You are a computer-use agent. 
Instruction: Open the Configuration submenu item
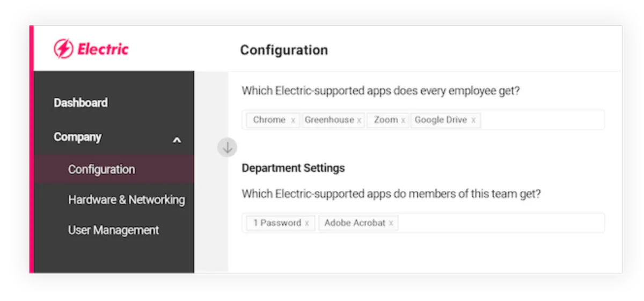101,169
